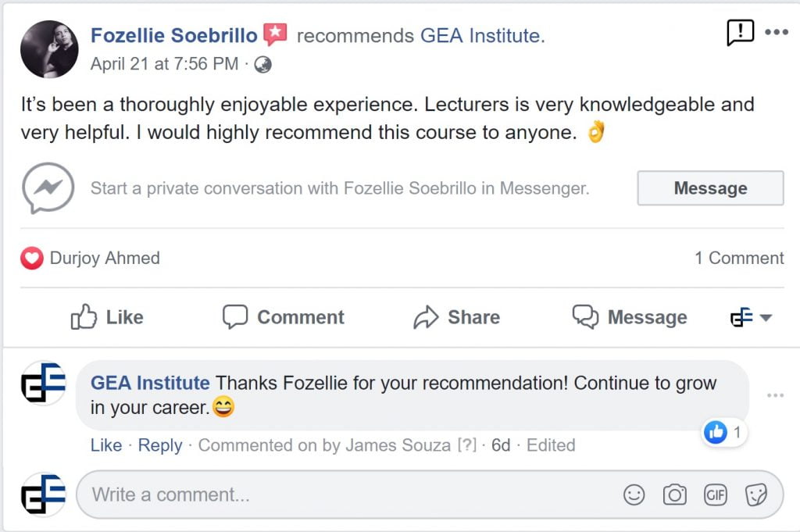Open comment options three-dot menu
Screen dimensions: 800x532
[x=775, y=396]
